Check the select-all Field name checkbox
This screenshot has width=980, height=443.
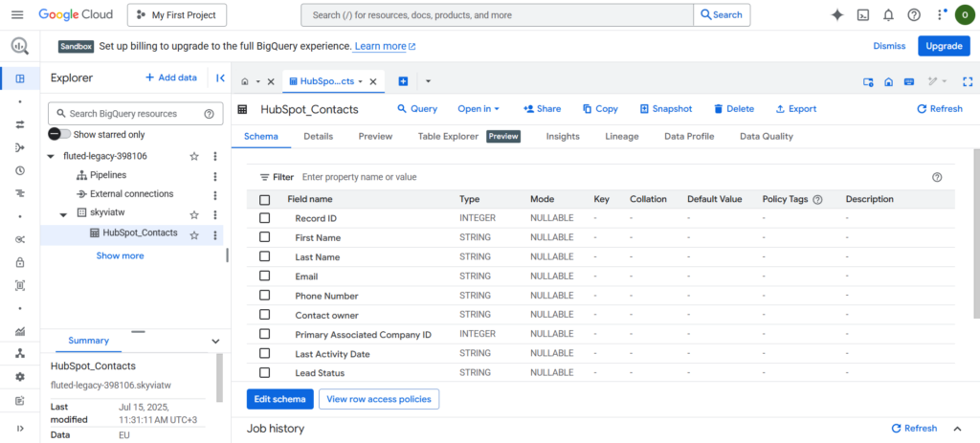(x=264, y=200)
